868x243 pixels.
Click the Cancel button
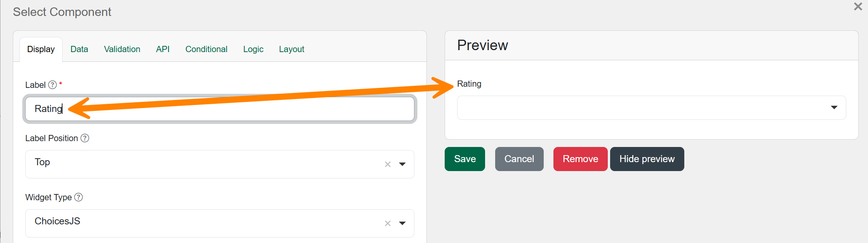click(519, 159)
